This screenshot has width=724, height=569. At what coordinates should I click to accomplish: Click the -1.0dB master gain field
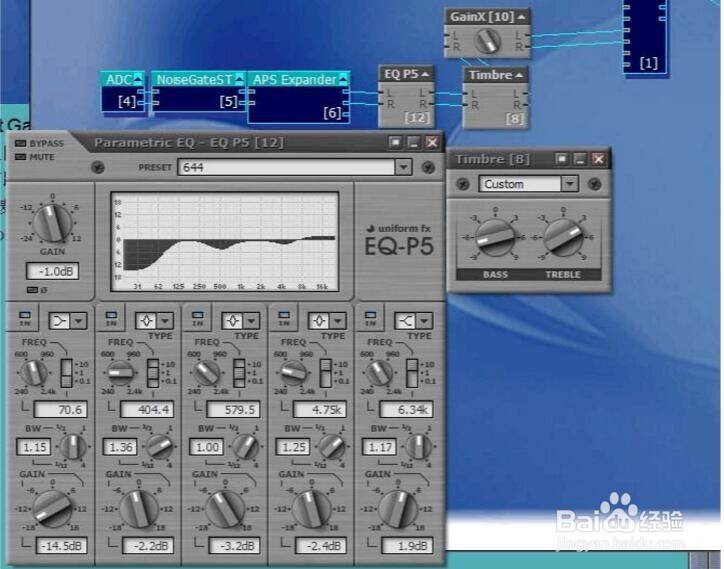[52, 271]
